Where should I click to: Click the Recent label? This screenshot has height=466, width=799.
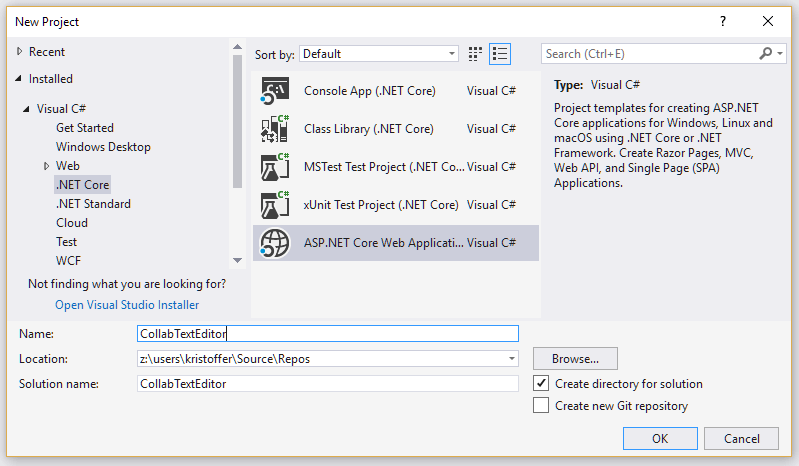click(47, 52)
